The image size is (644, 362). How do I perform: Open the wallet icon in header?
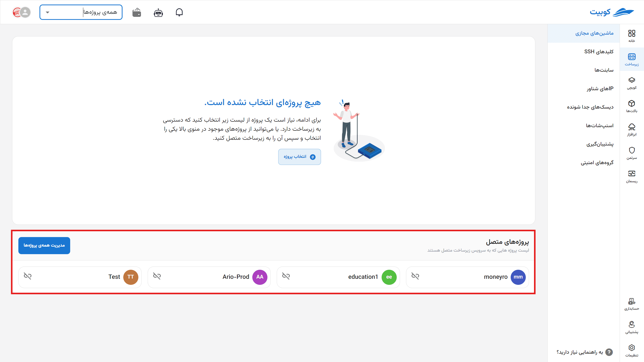[x=137, y=12]
